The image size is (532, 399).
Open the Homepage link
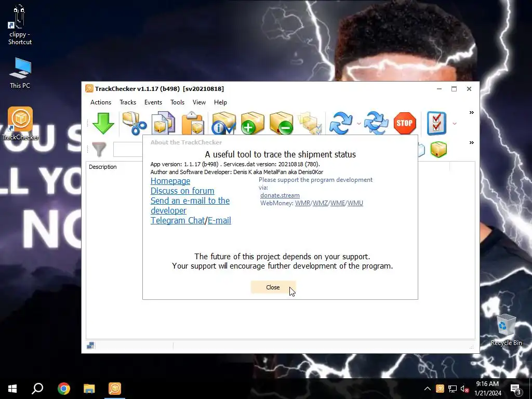tap(170, 181)
